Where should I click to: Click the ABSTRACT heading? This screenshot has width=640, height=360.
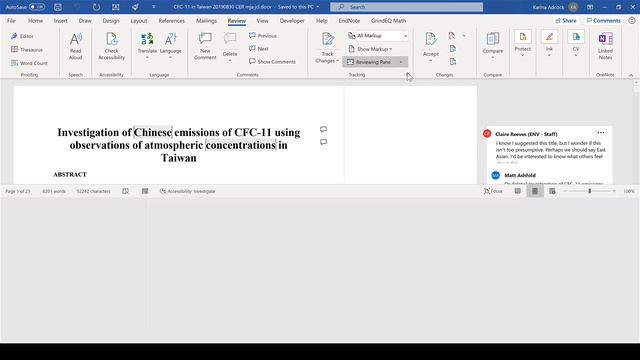(70, 175)
